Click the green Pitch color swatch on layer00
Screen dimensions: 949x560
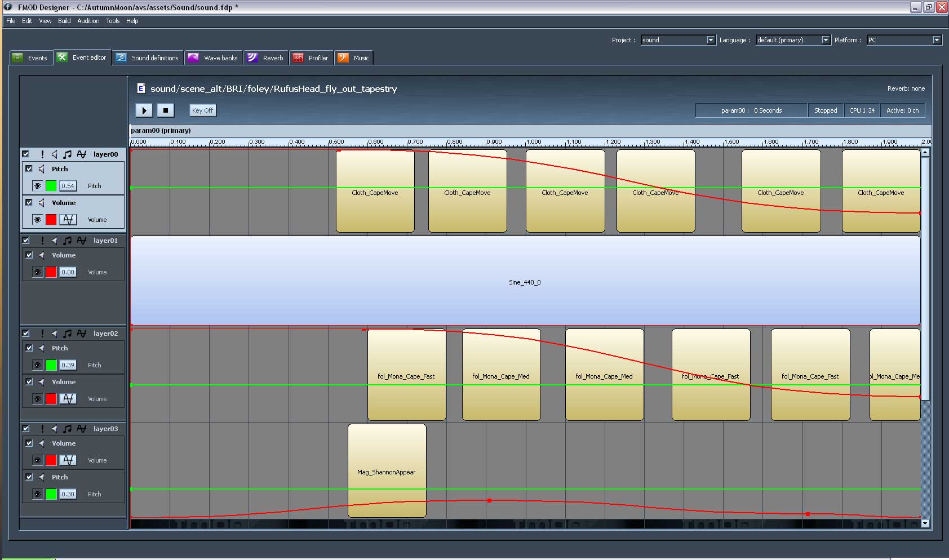click(x=51, y=186)
